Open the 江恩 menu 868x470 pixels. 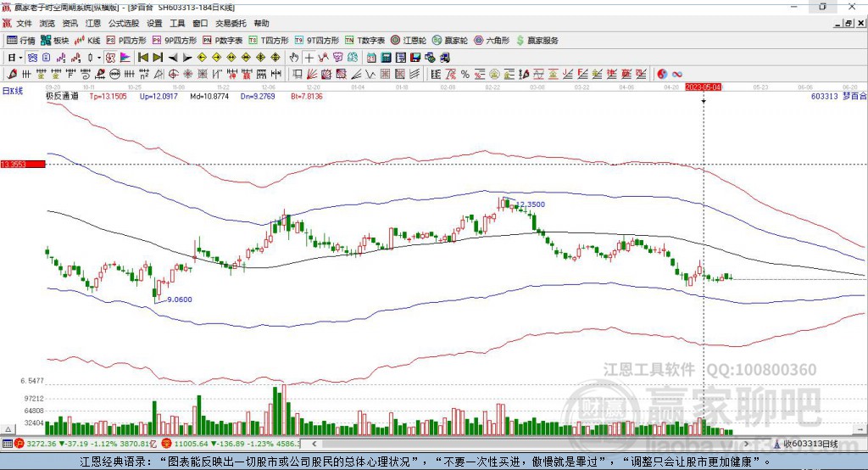tap(93, 23)
